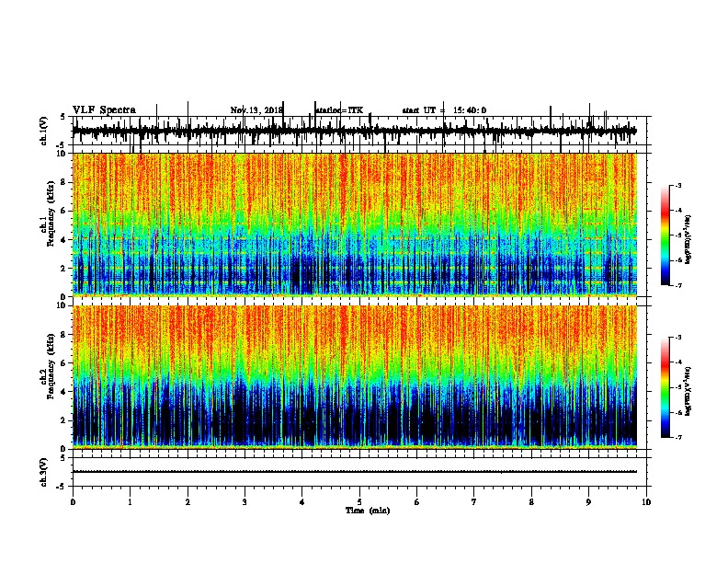Click the ch.1 "Frequency (kHz)" axis label
728x563 pixels.
point(51,213)
